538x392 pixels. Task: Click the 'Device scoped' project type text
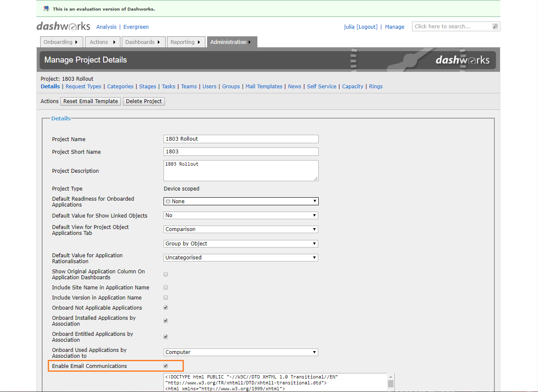click(182, 189)
